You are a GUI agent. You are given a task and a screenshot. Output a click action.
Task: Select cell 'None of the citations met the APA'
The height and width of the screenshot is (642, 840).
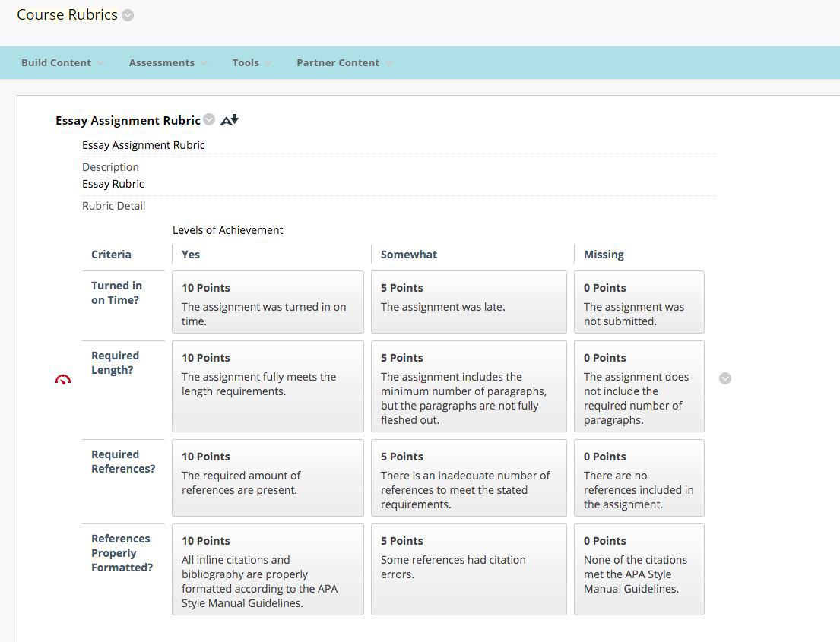pos(639,569)
